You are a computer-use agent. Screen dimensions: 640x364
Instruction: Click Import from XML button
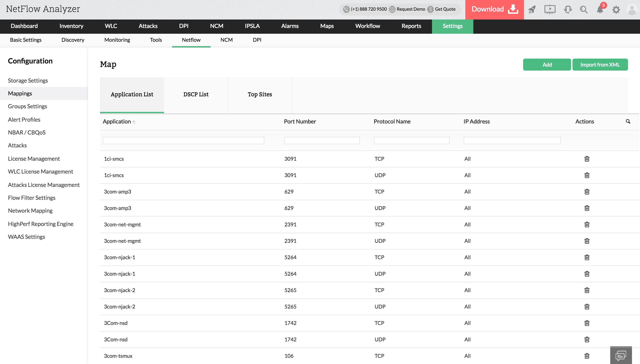tap(600, 65)
